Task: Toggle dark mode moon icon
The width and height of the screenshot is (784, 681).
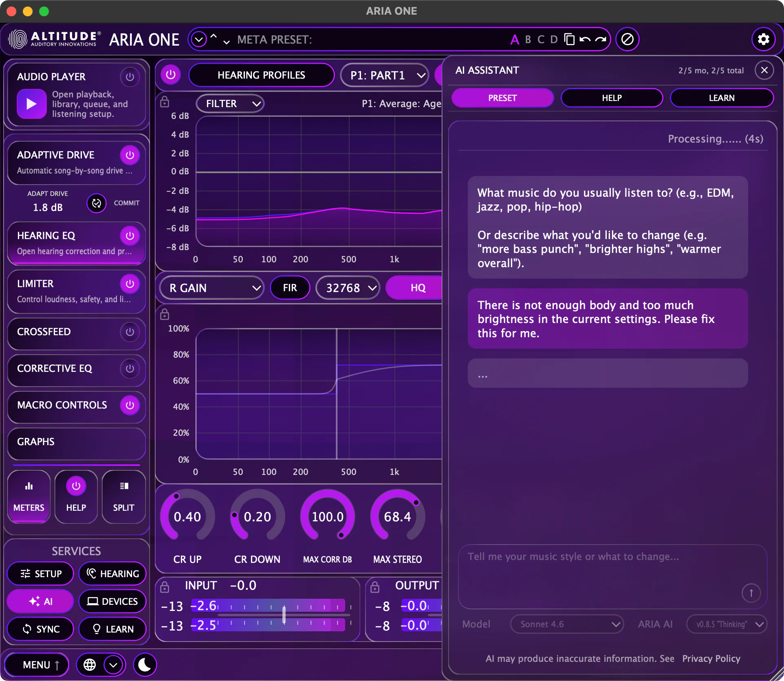Action: tap(144, 665)
